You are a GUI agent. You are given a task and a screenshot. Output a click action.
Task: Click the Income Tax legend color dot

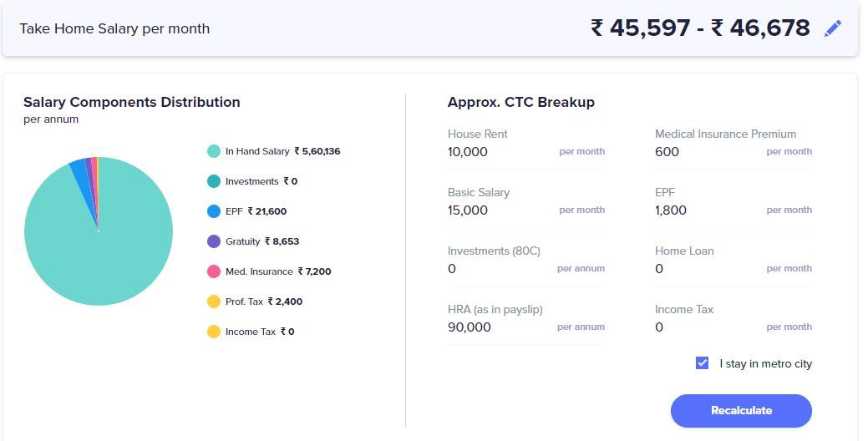pyautogui.click(x=214, y=332)
